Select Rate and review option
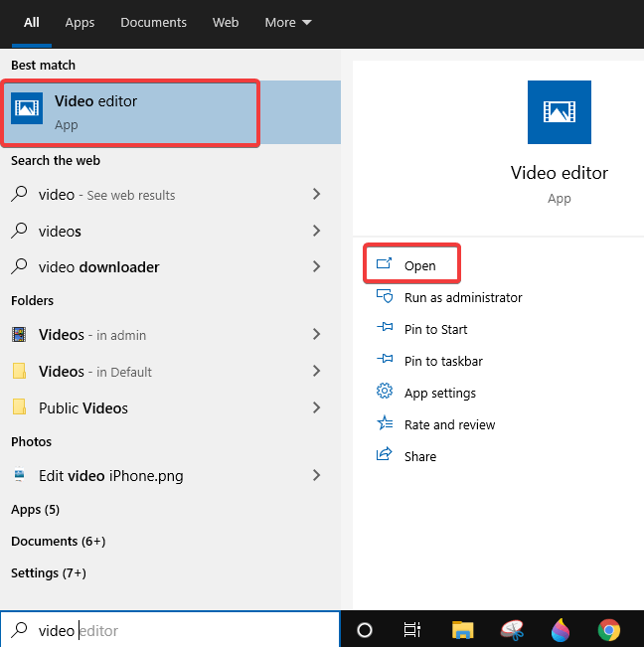This screenshot has height=647, width=644. click(449, 424)
